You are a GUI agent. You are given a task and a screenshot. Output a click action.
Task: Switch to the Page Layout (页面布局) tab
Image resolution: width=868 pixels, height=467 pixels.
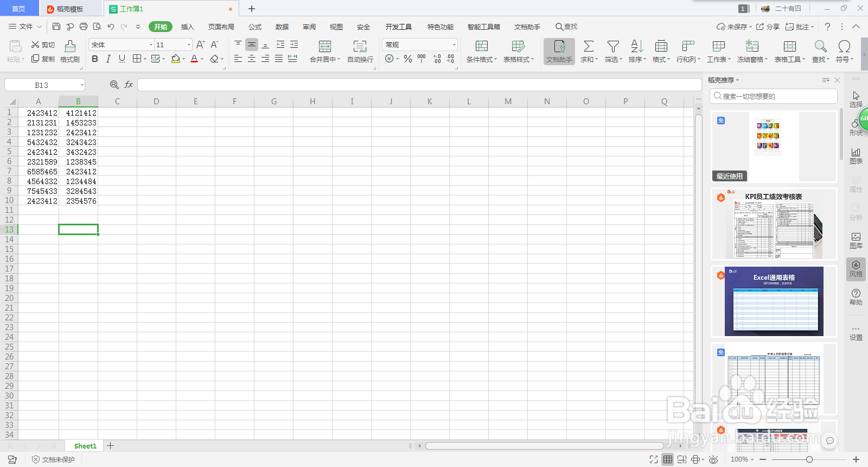point(221,27)
